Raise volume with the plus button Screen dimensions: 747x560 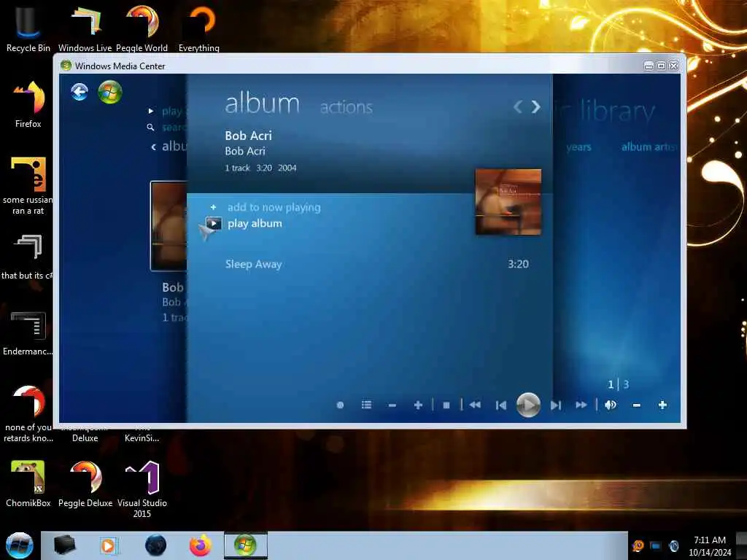tap(662, 405)
